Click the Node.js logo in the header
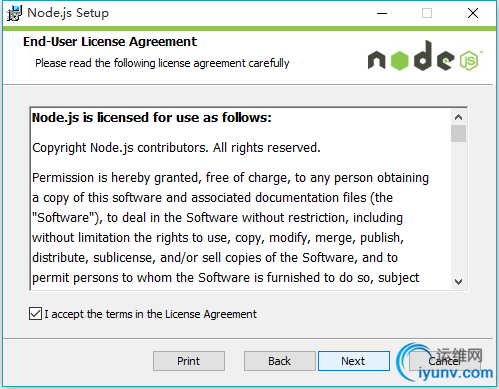This screenshot has height=389, width=499. (x=425, y=56)
